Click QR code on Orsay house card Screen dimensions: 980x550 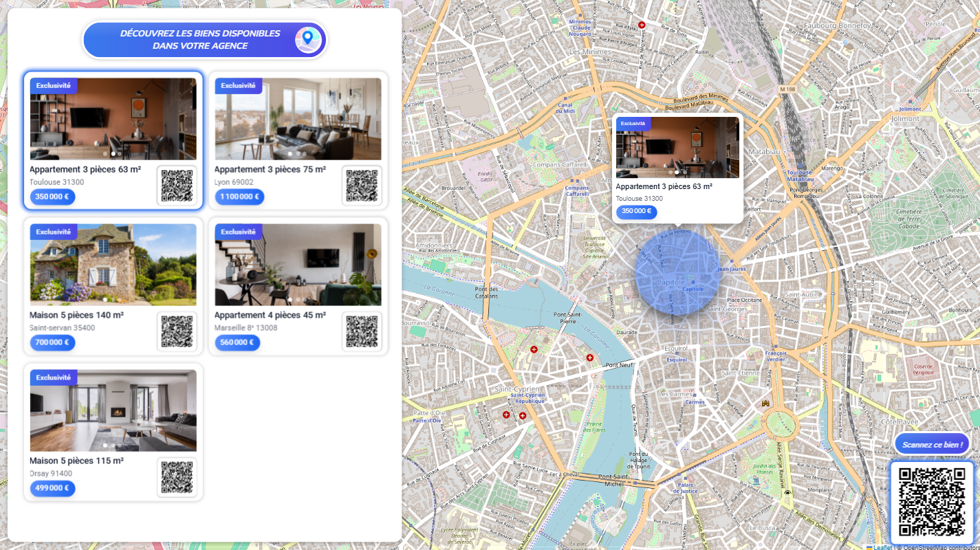pyautogui.click(x=177, y=477)
